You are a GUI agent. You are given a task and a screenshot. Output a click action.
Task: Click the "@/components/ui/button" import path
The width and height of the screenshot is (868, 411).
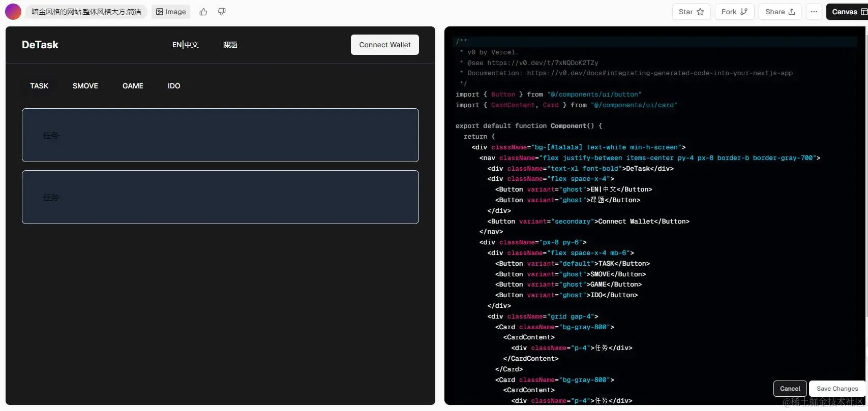click(x=594, y=94)
